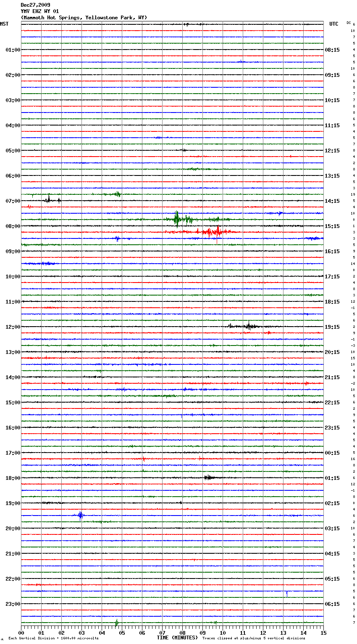Click the 13:15 UTC time label

point(332,176)
